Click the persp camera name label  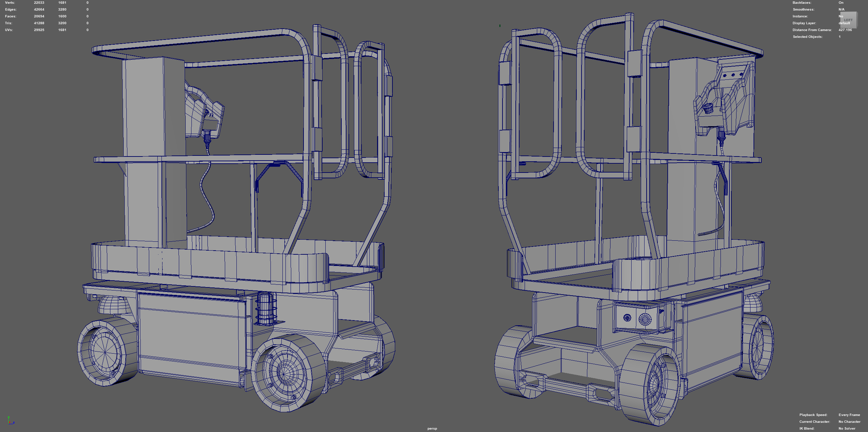point(432,429)
